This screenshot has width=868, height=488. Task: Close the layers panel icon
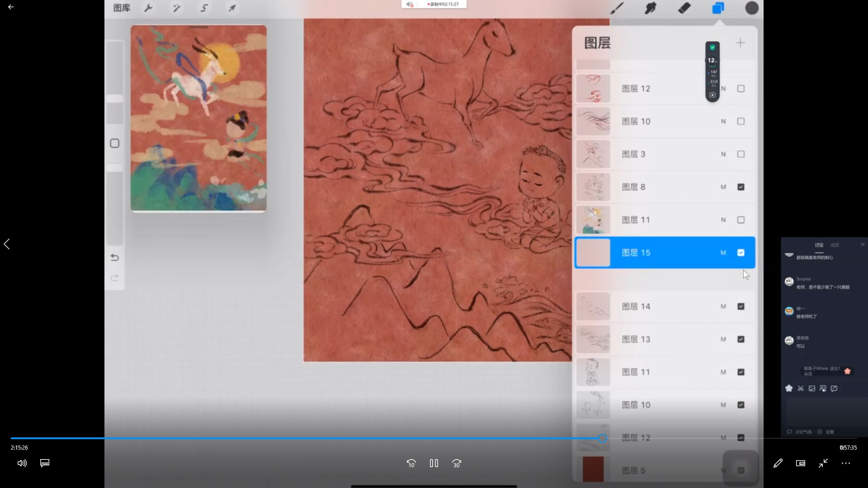point(718,8)
